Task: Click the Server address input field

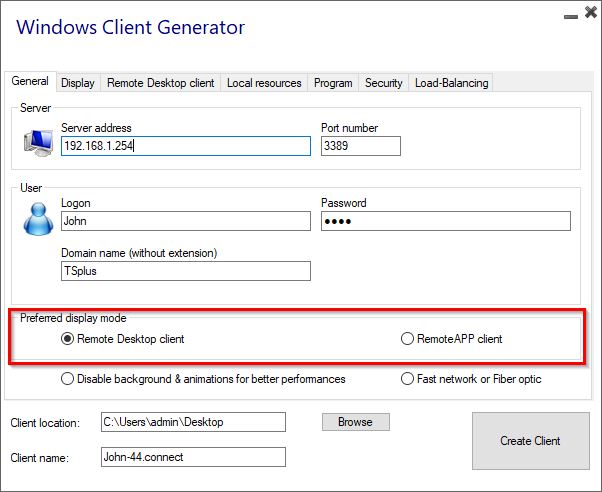Action: tap(185, 146)
